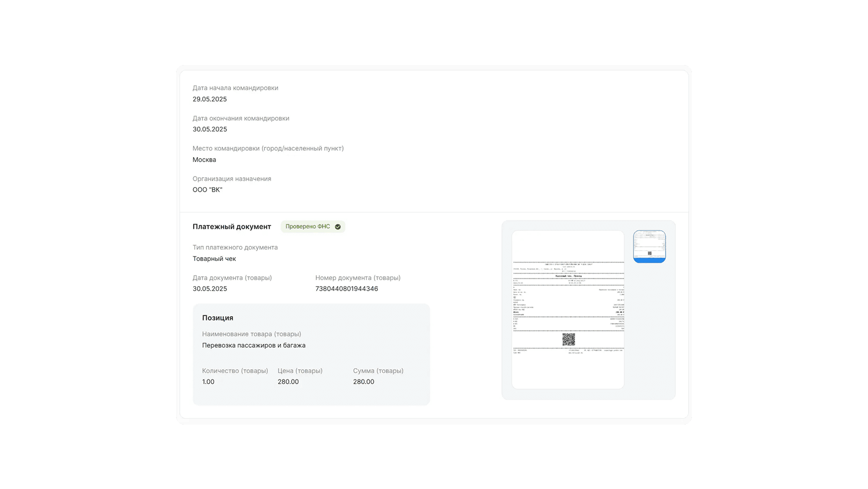Select the trip end date 30.05.2025 value
The height and width of the screenshot is (489, 868).
point(210,129)
